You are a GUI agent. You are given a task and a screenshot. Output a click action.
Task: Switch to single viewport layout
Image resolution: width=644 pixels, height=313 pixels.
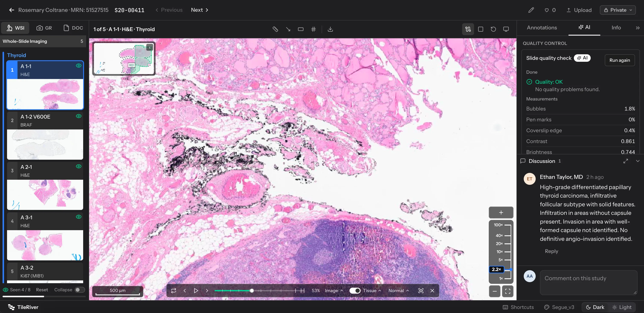click(480, 29)
